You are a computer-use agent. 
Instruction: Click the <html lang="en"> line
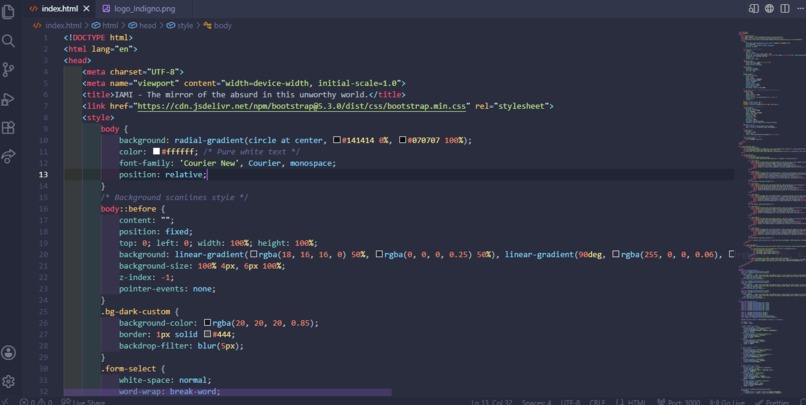[x=101, y=49]
